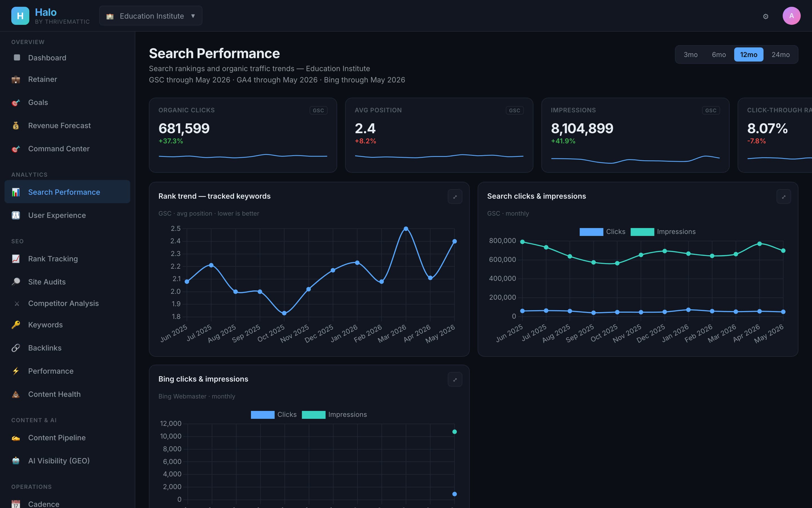Select the 24mo time range
Screen dimensions: 812x508
780,54
